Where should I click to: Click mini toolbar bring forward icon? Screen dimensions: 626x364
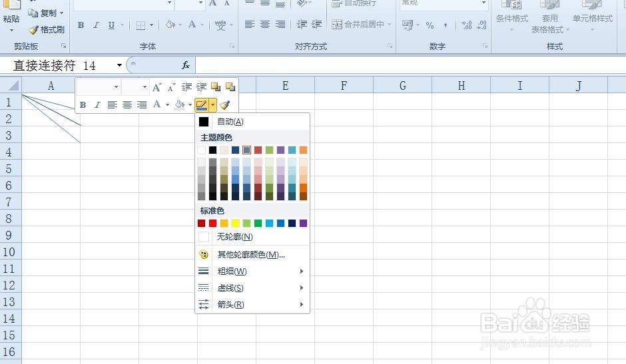tap(216, 87)
